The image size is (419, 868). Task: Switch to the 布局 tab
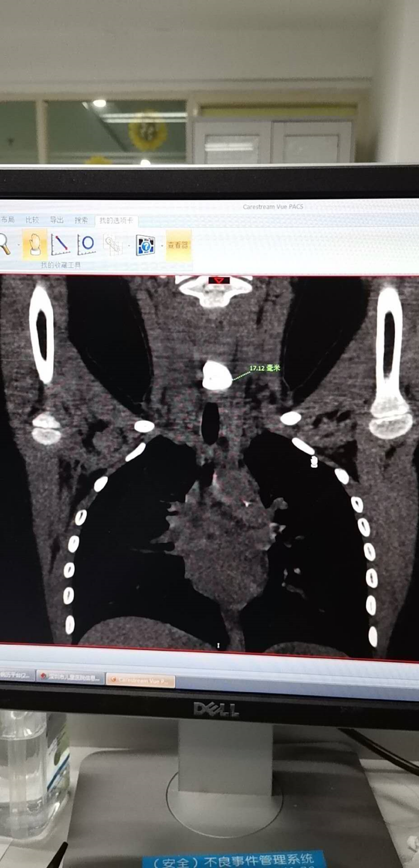[7, 220]
